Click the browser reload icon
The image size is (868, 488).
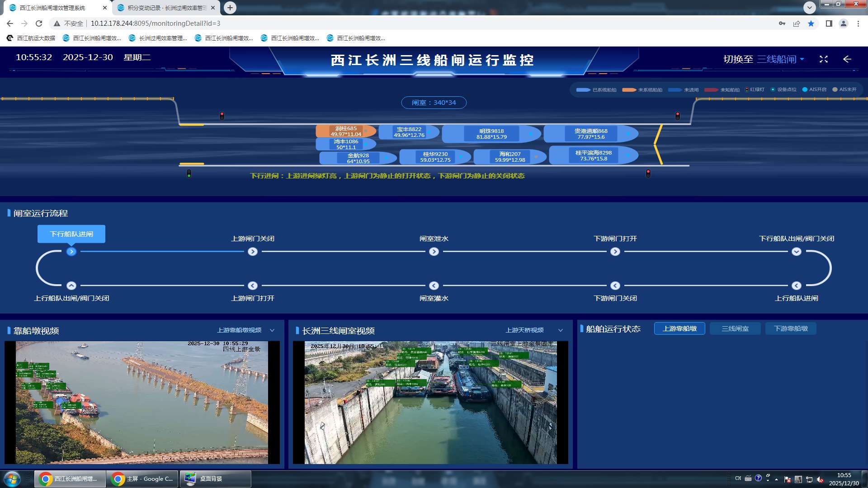(39, 23)
